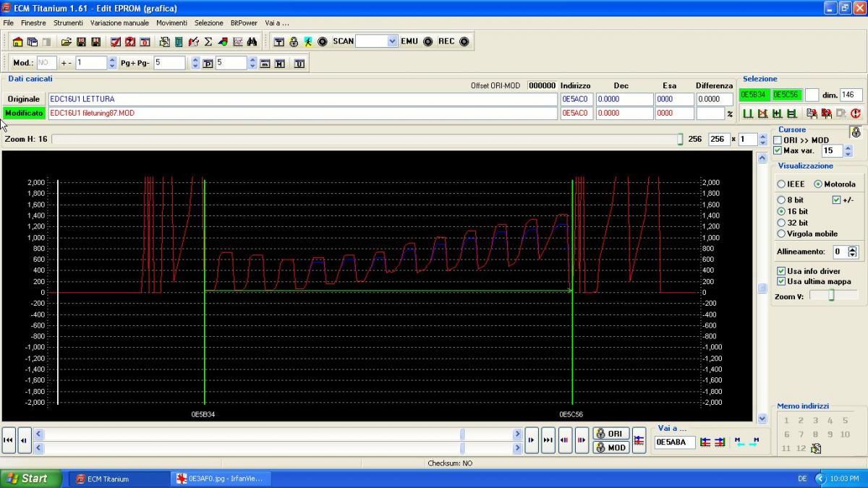The height and width of the screenshot is (488, 868).
Task: Click the Originale button
Action: click(x=24, y=99)
